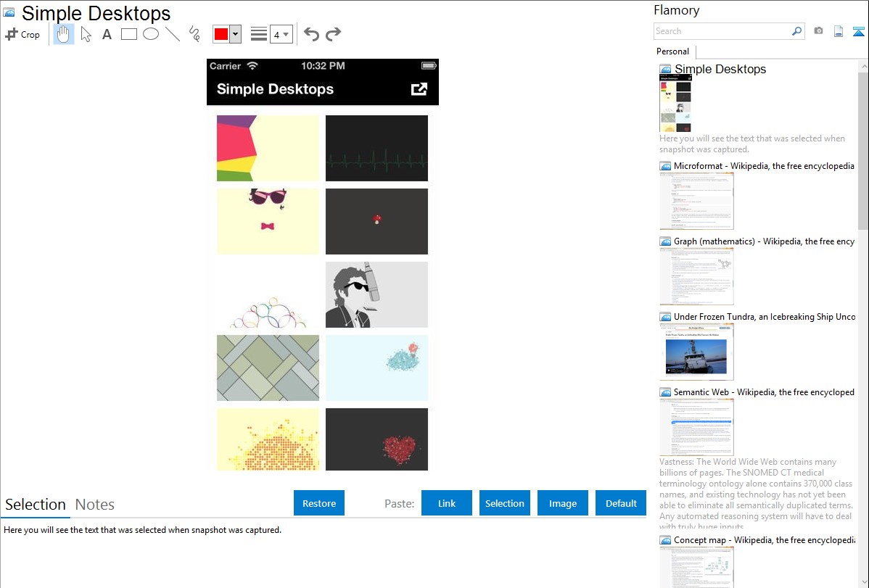Pick the freehand scribble tool
This screenshot has width=869, height=588.
[194, 34]
